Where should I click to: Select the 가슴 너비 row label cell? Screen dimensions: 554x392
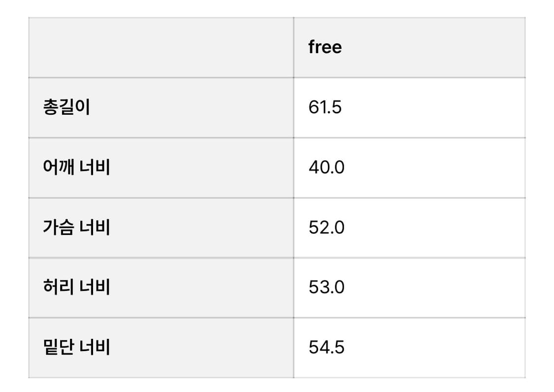[x=76, y=228]
